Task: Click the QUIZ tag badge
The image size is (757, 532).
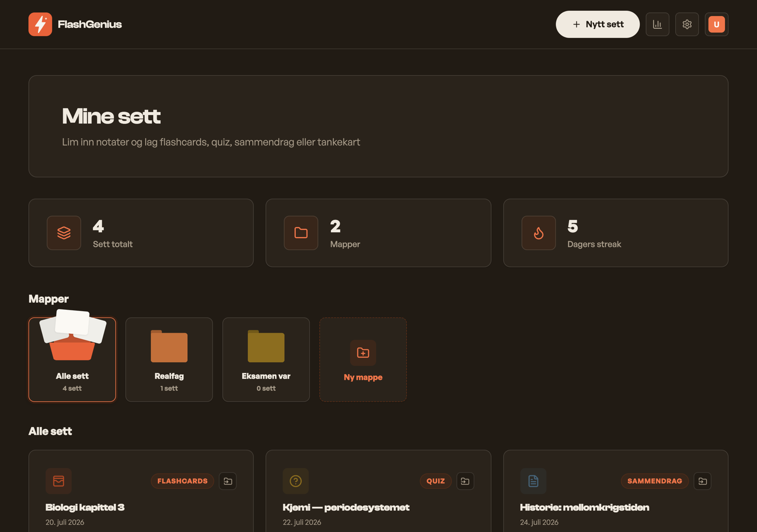Action: click(x=435, y=481)
